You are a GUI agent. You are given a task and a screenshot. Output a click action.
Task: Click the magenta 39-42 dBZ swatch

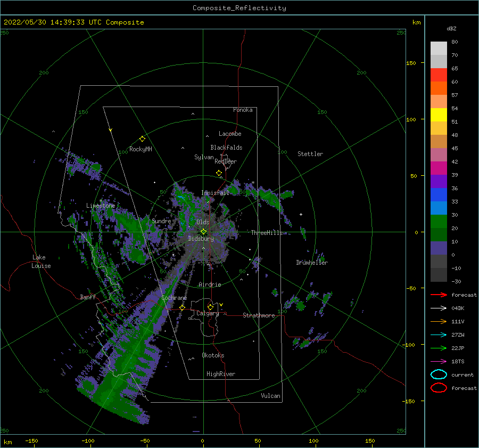pyautogui.click(x=439, y=168)
